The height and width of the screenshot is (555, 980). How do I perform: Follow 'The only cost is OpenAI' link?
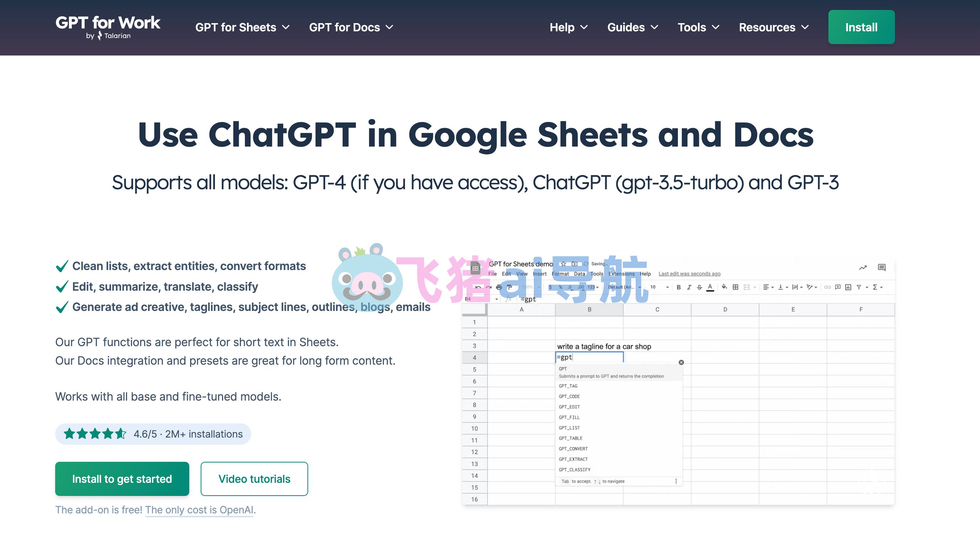[199, 509]
